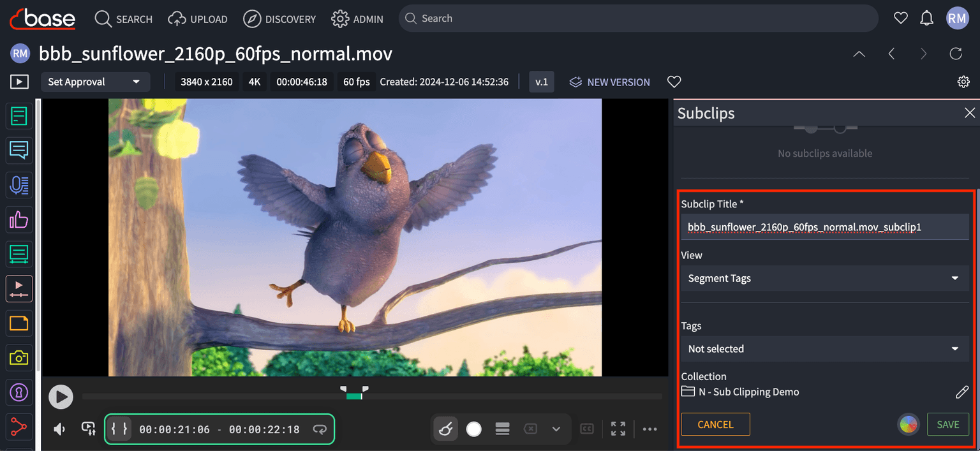Click the video progress bar

pos(372,396)
